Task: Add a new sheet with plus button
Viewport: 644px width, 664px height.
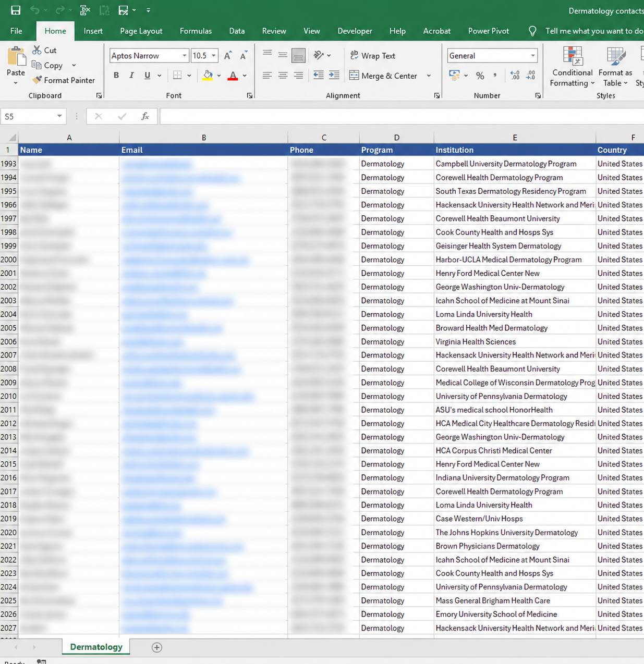Action: (157, 647)
